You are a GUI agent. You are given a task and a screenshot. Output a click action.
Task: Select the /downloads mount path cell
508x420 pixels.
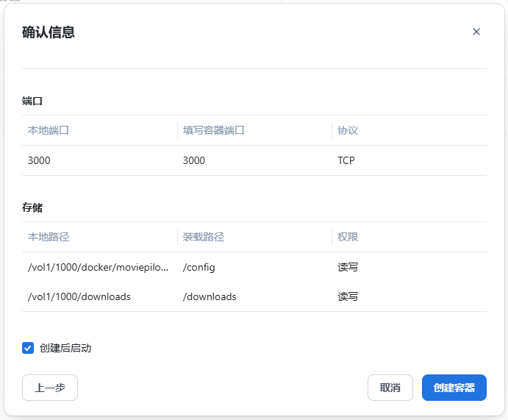pos(210,296)
